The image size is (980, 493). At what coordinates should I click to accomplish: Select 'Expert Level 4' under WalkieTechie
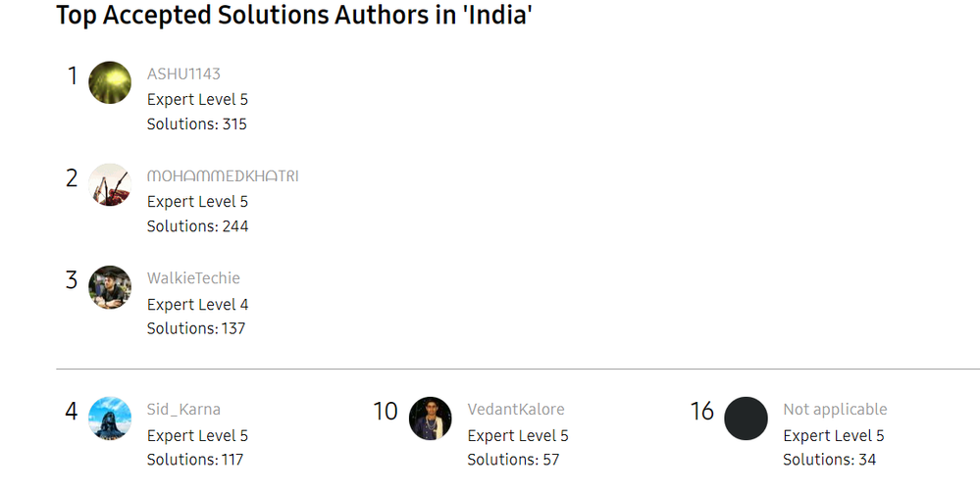coord(197,304)
